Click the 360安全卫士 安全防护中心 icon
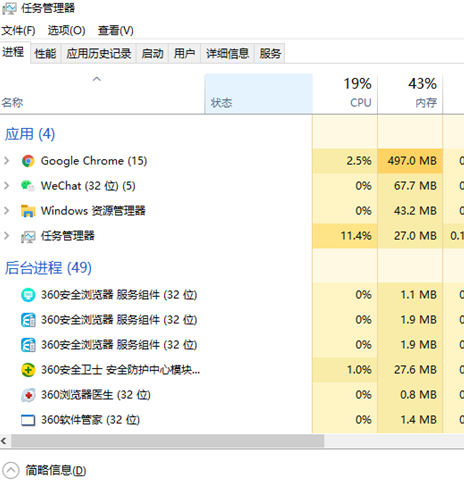Viewport: 464px width, 486px height. pos(28,370)
